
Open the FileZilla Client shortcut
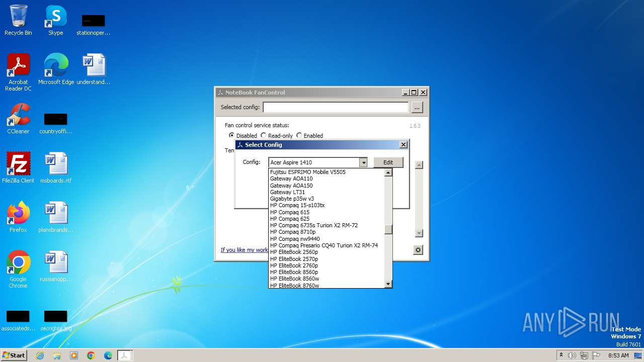point(18,168)
